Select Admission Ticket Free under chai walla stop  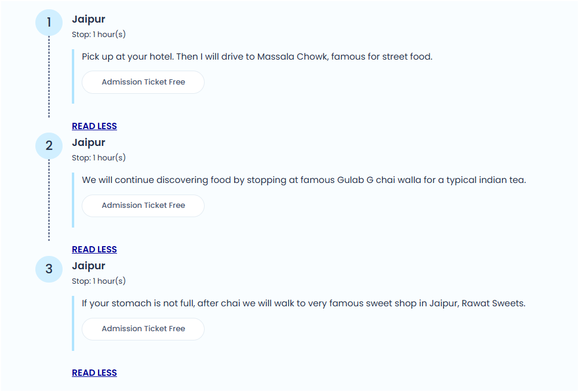pos(143,206)
